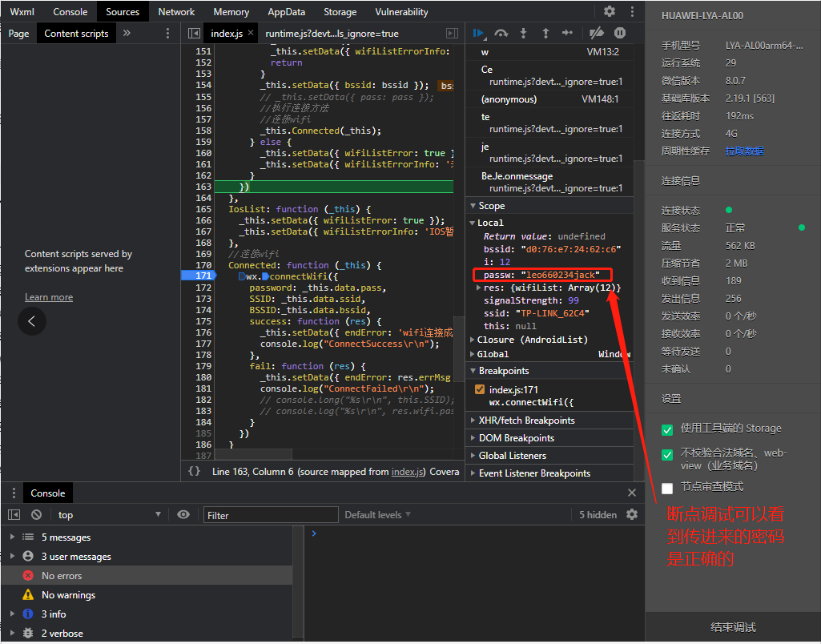Step into next function call icon
This screenshot has width=821, height=644.
523,33
